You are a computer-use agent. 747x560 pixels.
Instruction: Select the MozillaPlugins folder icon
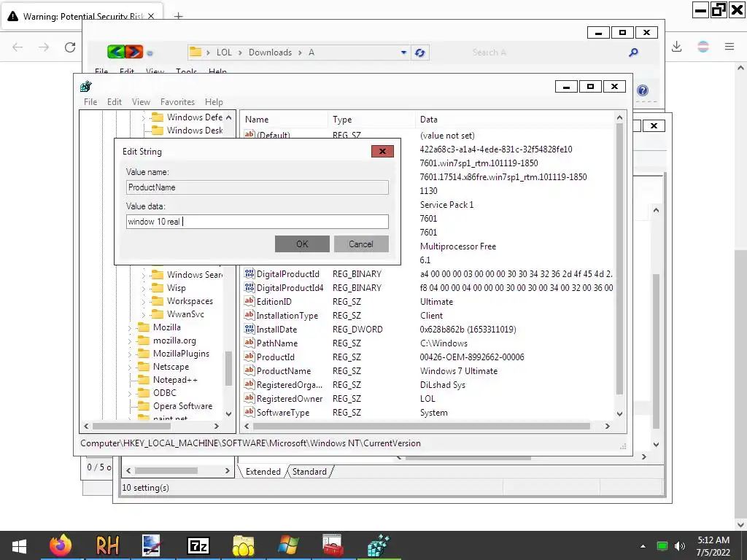(x=144, y=354)
